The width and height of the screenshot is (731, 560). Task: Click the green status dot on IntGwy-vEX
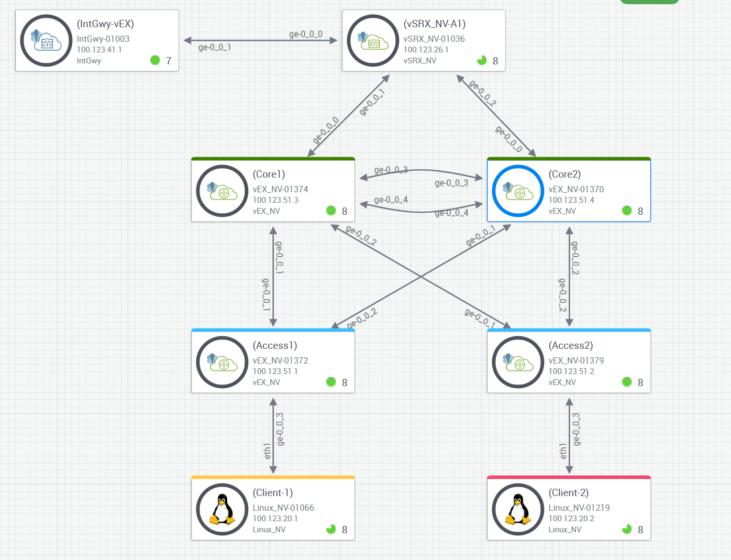[155, 60]
